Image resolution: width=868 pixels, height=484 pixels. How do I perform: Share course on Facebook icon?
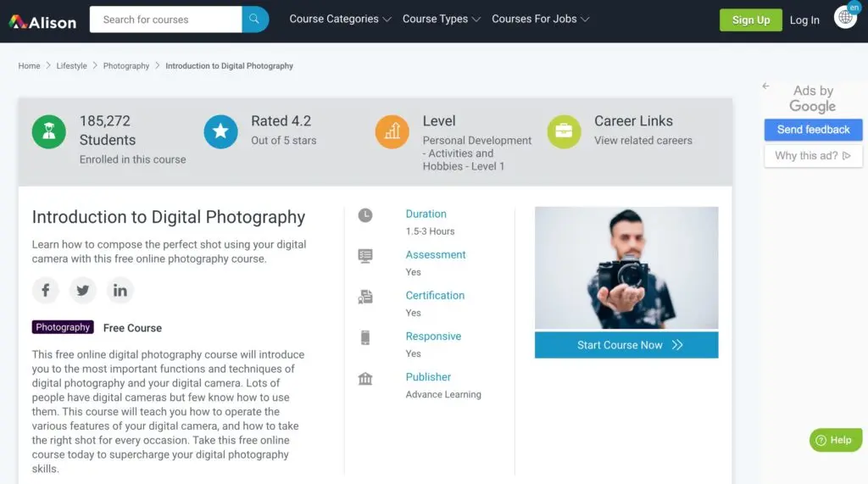click(x=46, y=291)
